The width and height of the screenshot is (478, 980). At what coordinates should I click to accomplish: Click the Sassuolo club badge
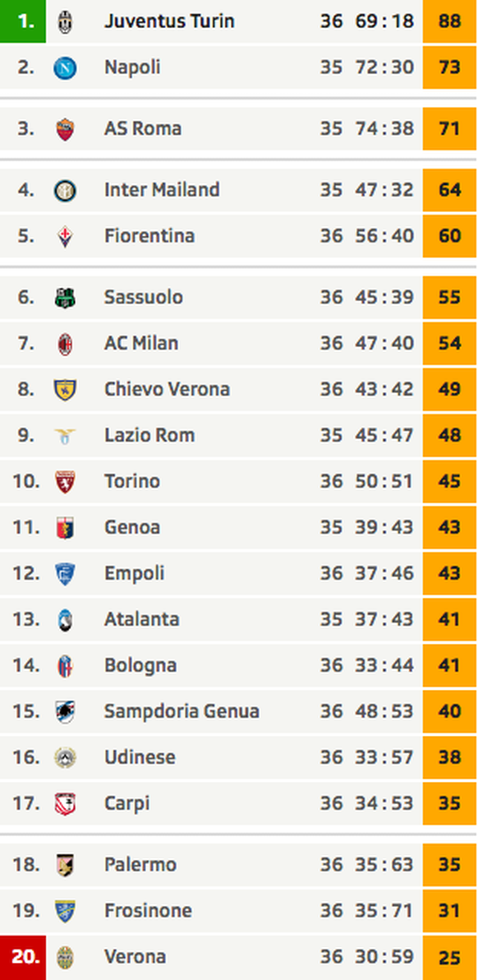[x=65, y=297]
